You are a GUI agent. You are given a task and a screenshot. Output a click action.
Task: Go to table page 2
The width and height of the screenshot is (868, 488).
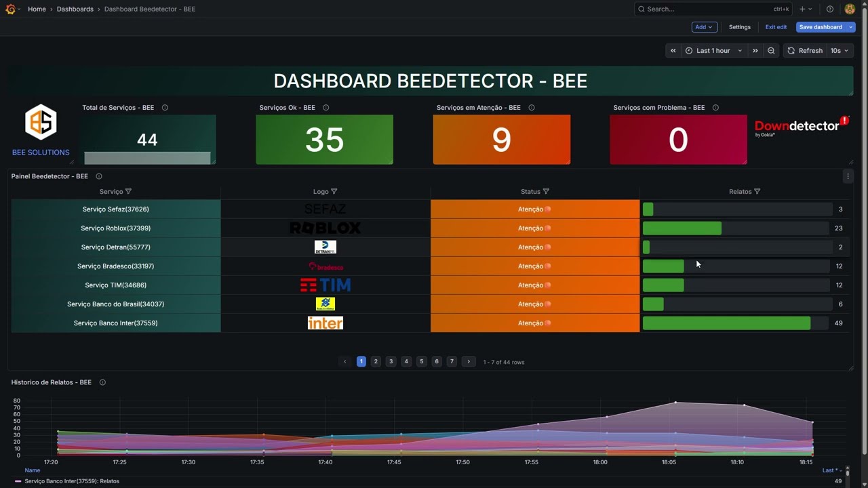pyautogui.click(x=376, y=362)
